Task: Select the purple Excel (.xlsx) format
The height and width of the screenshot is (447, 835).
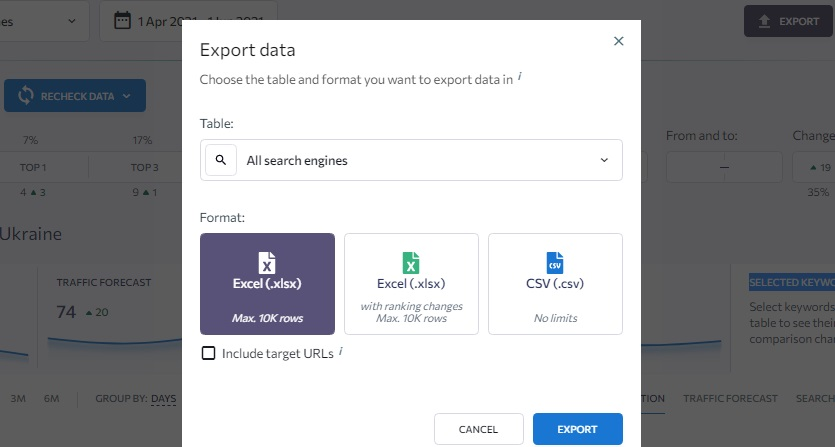Action: point(267,284)
